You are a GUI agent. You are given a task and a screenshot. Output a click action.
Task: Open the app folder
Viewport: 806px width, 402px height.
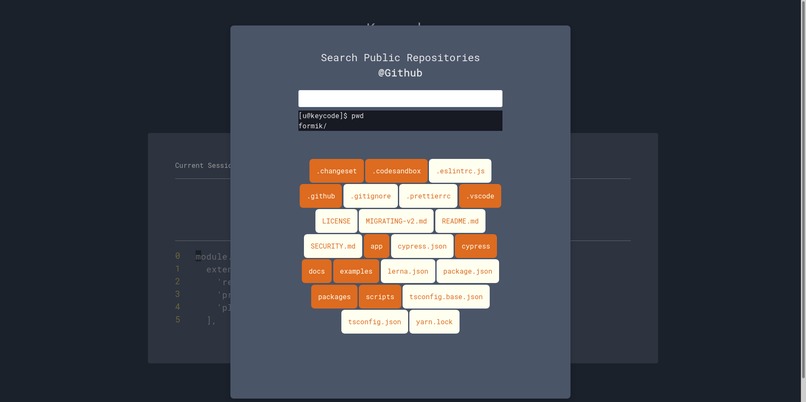(377, 246)
